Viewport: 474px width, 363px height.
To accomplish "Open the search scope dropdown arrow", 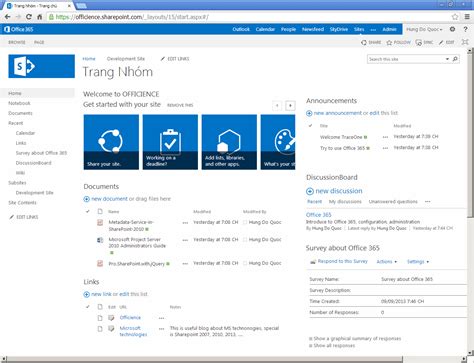I will pyautogui.click(x=447, y=59).
